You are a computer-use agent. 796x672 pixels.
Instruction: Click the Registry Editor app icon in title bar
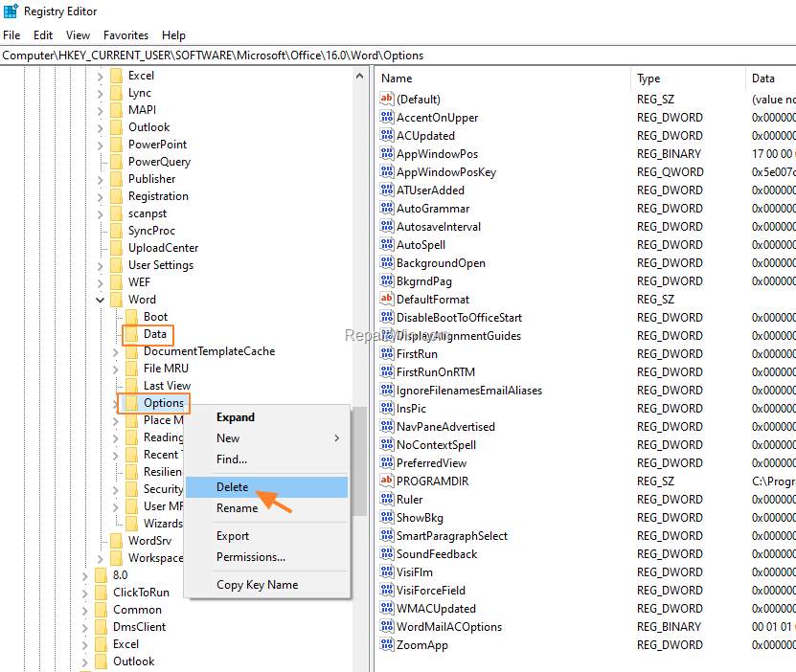11,11
